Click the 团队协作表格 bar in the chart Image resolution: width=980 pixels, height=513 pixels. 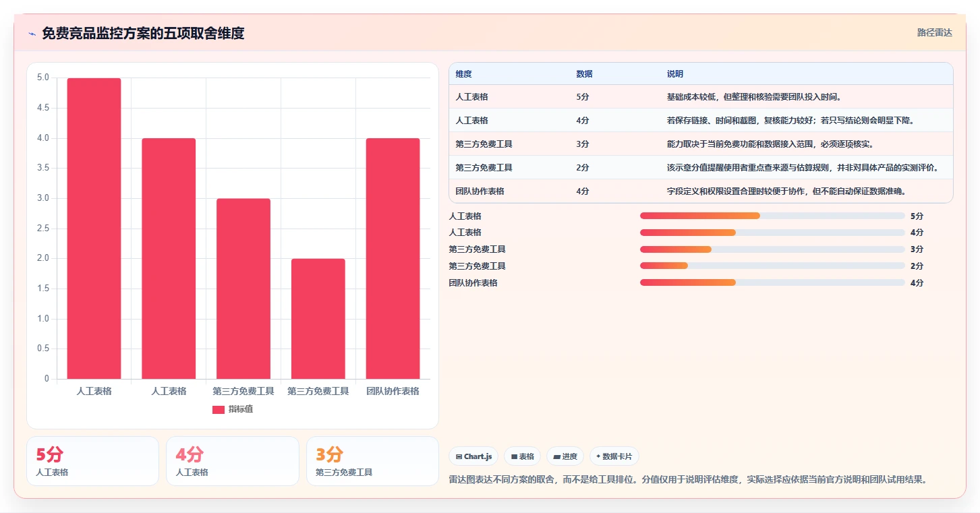coord(393,259)
